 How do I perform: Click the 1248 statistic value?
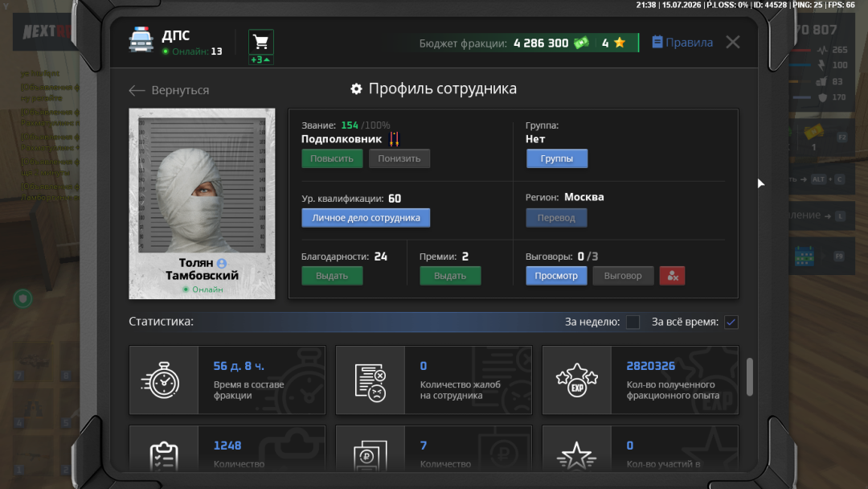[227, 446]
